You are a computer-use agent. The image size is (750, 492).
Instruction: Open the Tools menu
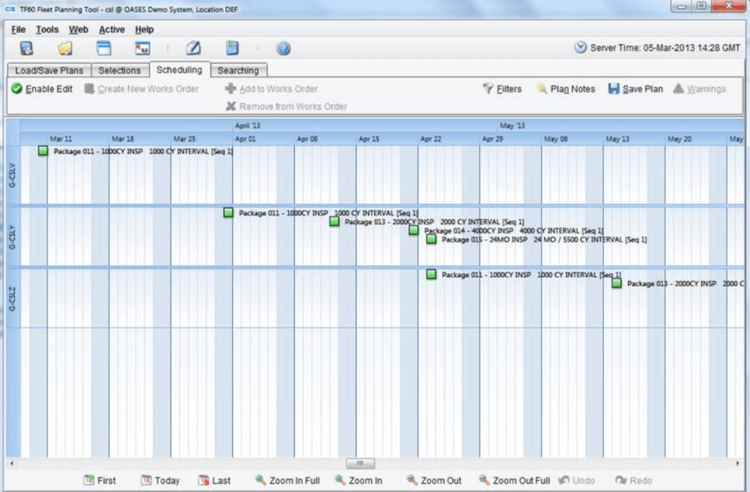47,30
